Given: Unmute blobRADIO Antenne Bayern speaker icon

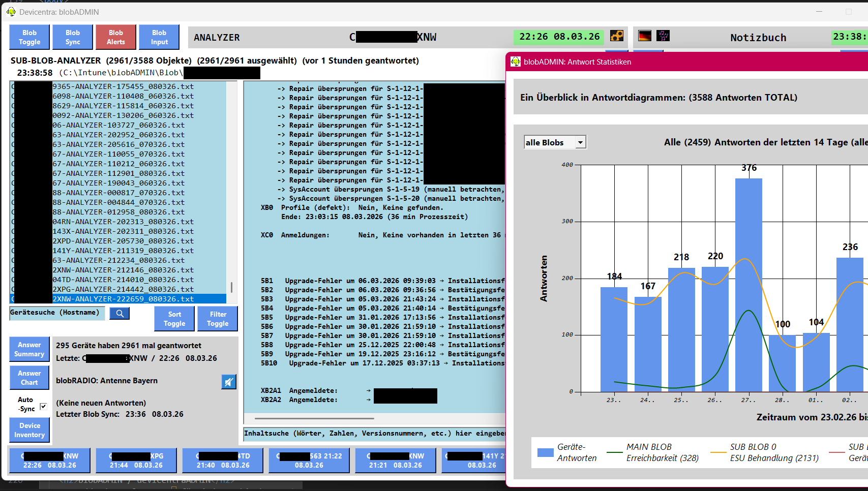Looking at the screenshot, I should pyautogui.click(x=228, y=382).
